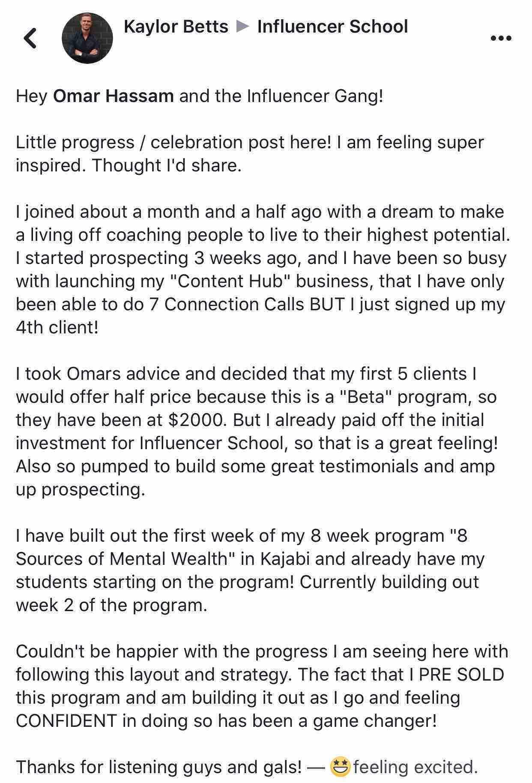Tap the back chevron arrow
The image size is (532, 783).
click(x=30, y=38)
